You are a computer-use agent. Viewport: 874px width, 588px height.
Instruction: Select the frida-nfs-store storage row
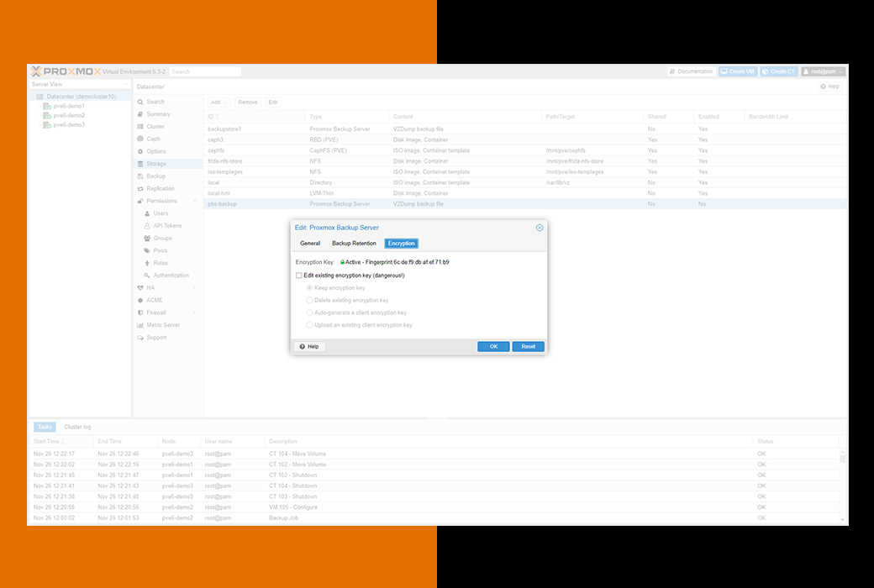[x=525, y=161]
